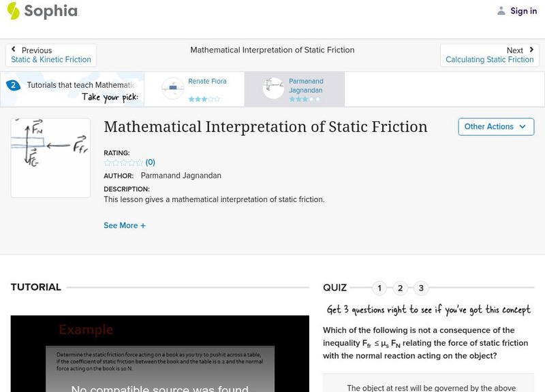Click the blue '2' tutorials badge
The height and width of the screenshot is (392, 545).
[x=15, y=84]
